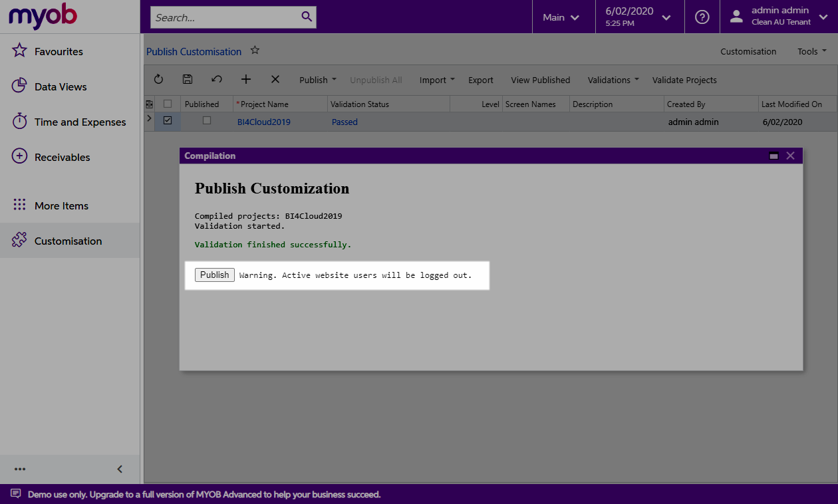
Task: Toggle the Published checkbox for BI4Cloud2019
Action: pyautogui.click(x=207, y=121)
